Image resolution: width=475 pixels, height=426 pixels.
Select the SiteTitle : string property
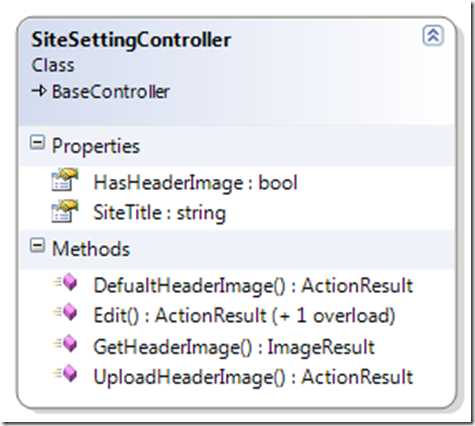pos(160,213)
